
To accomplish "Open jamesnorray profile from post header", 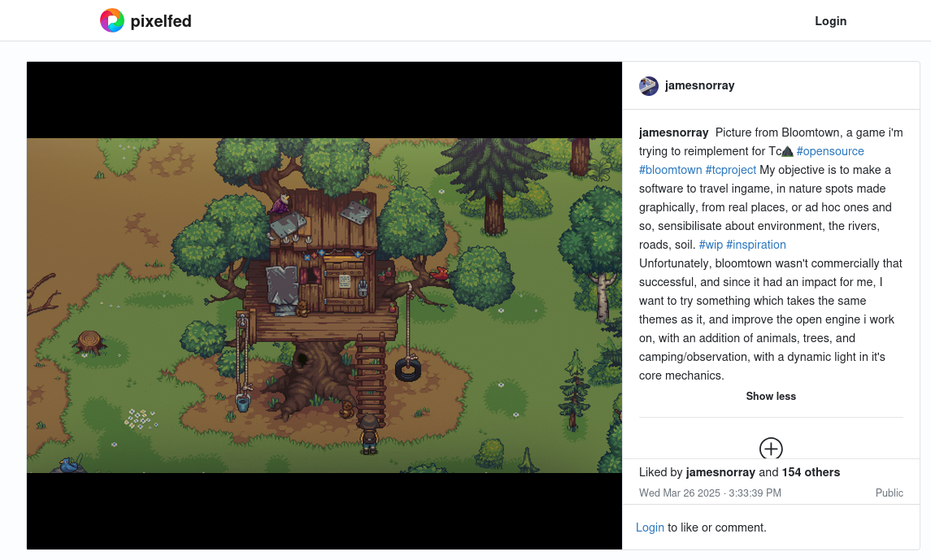I will [x=699, y=85].
